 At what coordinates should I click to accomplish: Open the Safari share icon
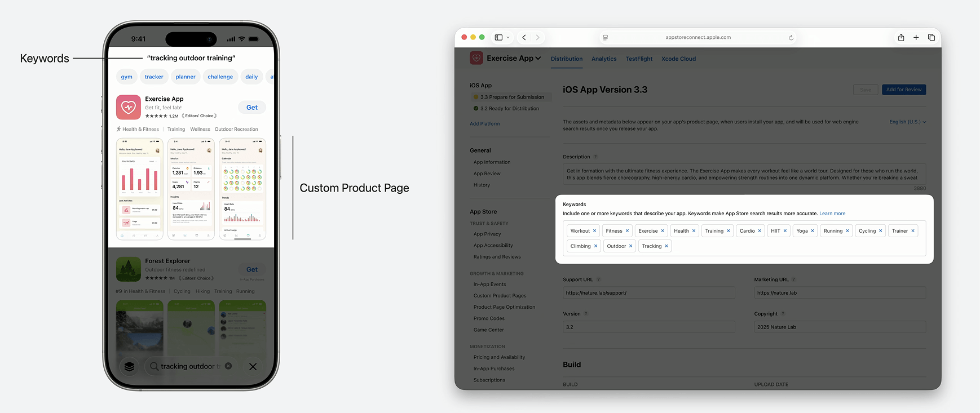901,38
